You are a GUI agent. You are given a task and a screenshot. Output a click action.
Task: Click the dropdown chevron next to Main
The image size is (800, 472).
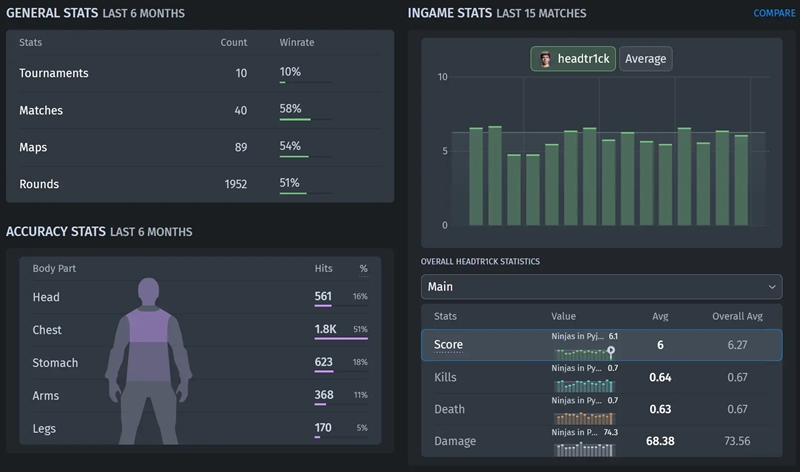point(771,287)
